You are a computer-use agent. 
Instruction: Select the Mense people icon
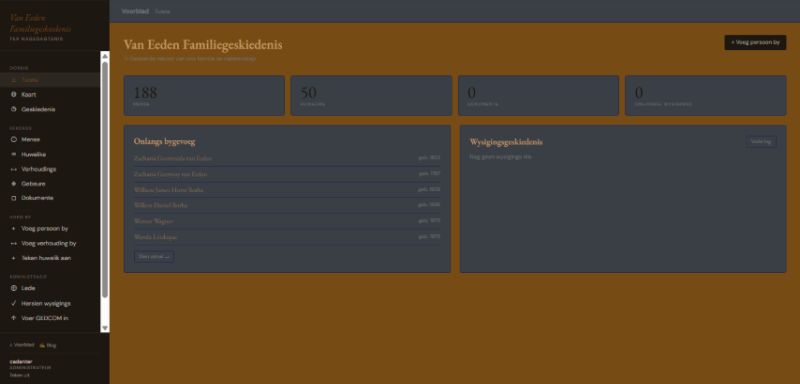point(14,139)
